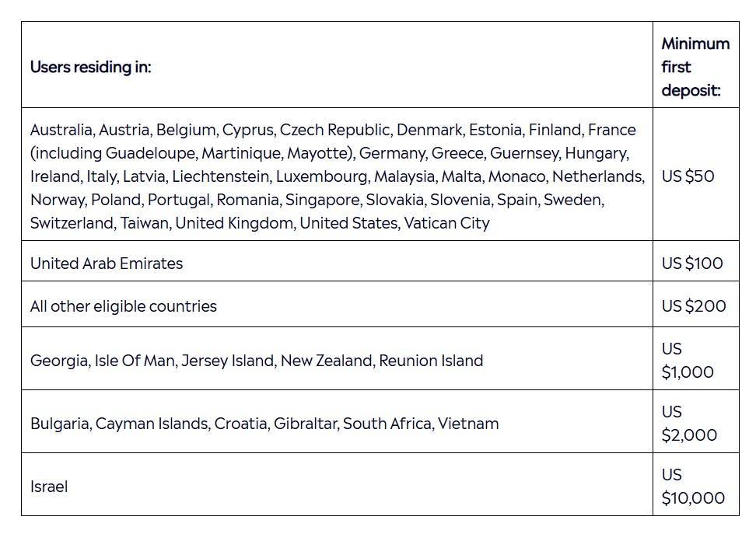The width and height of the screenshot is (756, 534).
Task: Click "Vietnam" in the $2,000 row
Action: [468, 424]
